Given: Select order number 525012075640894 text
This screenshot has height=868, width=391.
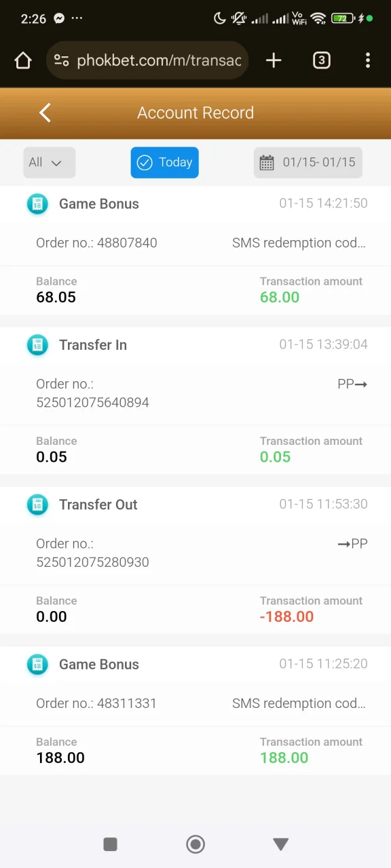Looking at the screenshot, I should pos(92,402).
